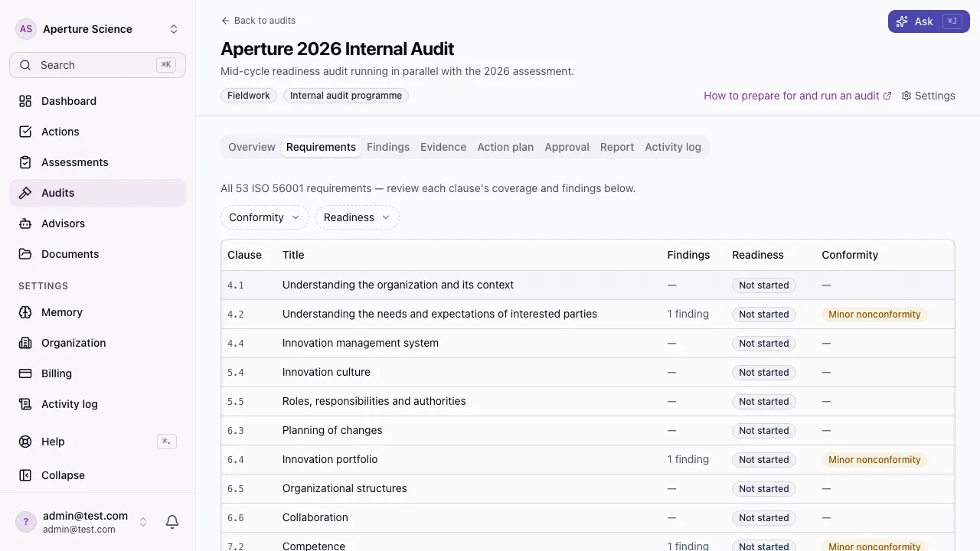The height and width of the screenshot is (551, 980).
Task: Open Assessments in the sidebar
Action: (98, 162)
